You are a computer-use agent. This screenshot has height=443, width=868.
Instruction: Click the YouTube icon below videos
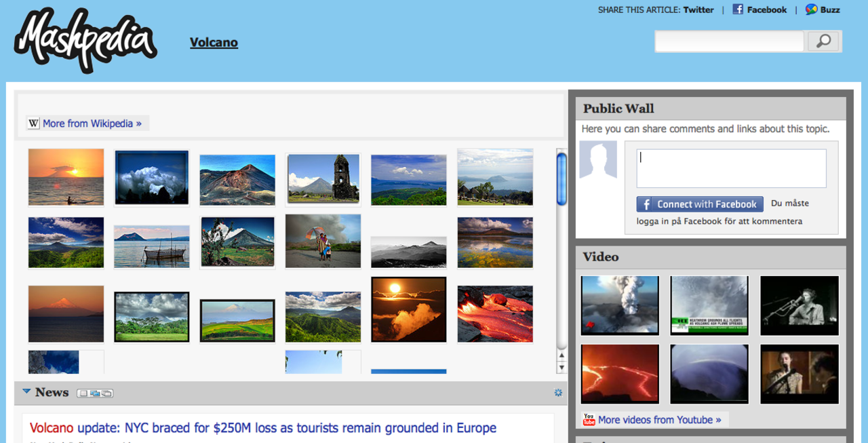pos(589,420)
